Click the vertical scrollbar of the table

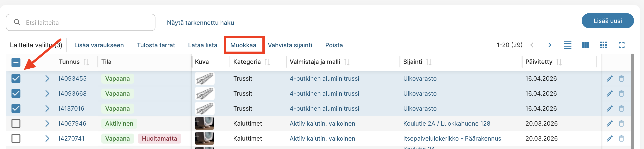(x=632, y=101)
